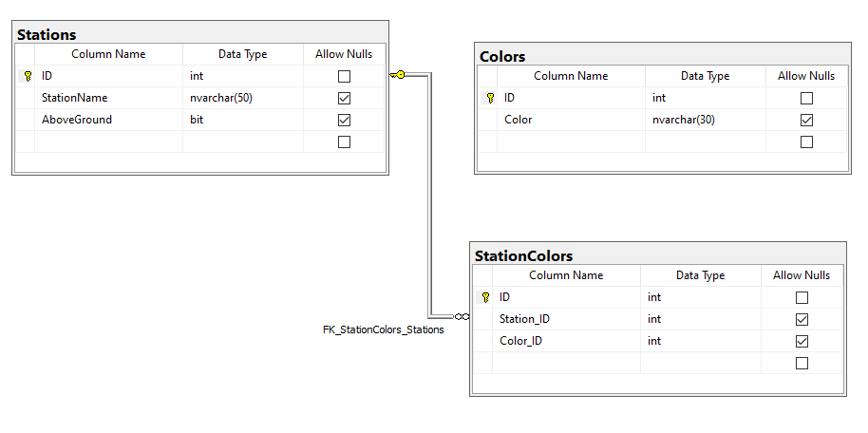Viewport: 868px width, 433px height.
Task: Select the StationColors table title bar
Action: coord(657,255)
